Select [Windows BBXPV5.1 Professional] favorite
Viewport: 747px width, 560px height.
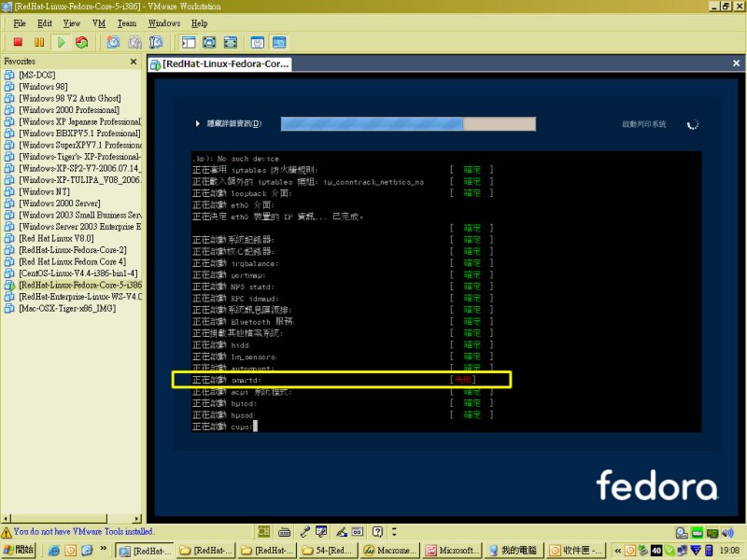[79, 133]
